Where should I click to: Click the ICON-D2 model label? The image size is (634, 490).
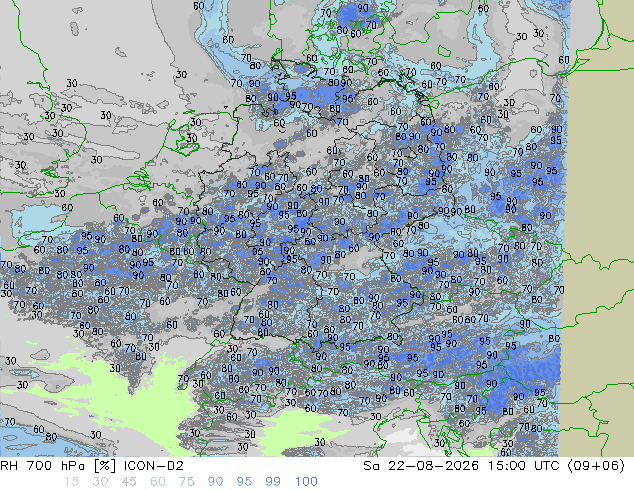click(154, 466)
